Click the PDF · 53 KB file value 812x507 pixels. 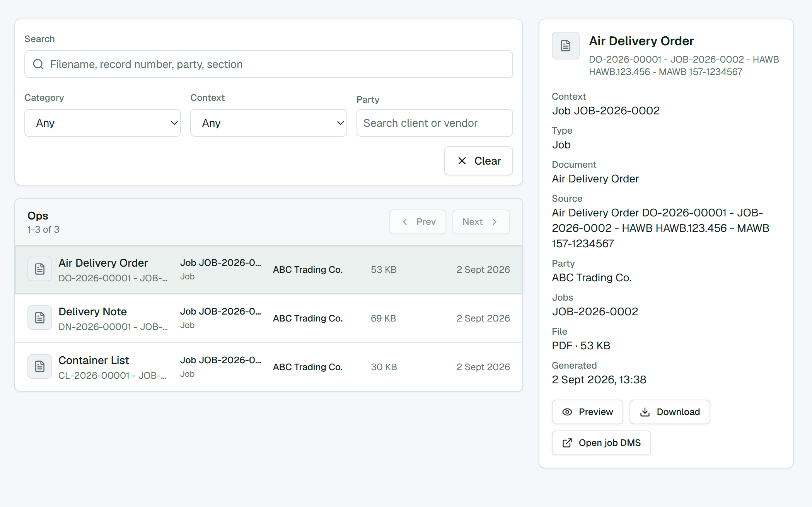581,345
